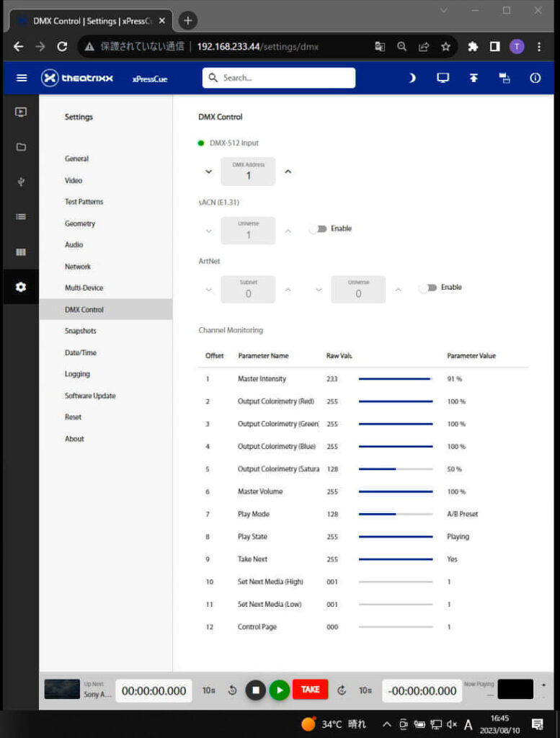Screen dimensions: 560x738
Task: Click the red TAKE button
Action: coord(310,690)
